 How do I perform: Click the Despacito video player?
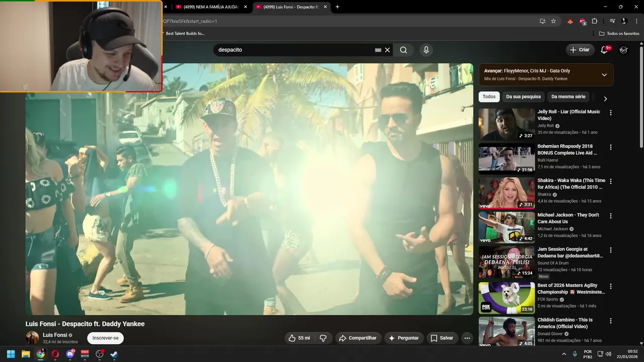(x=249, y=189)
